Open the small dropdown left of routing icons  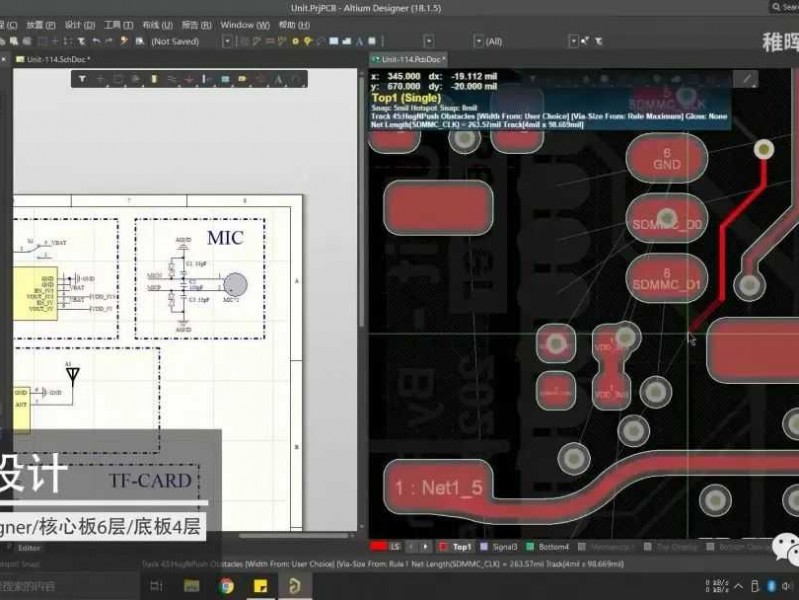pyautogui.click(x=227, y=41)
